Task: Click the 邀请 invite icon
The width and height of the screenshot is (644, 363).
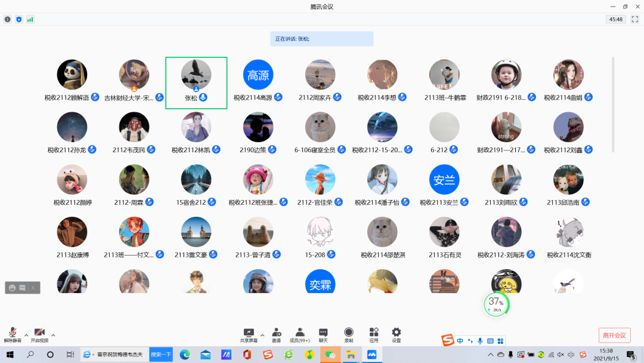Action: [x=277, y=334]
